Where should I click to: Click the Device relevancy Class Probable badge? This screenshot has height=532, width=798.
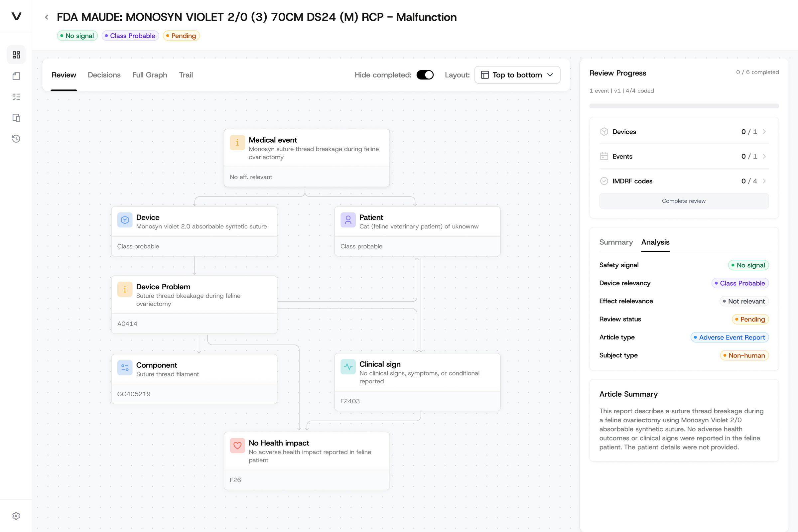click(x=740, y=283)
